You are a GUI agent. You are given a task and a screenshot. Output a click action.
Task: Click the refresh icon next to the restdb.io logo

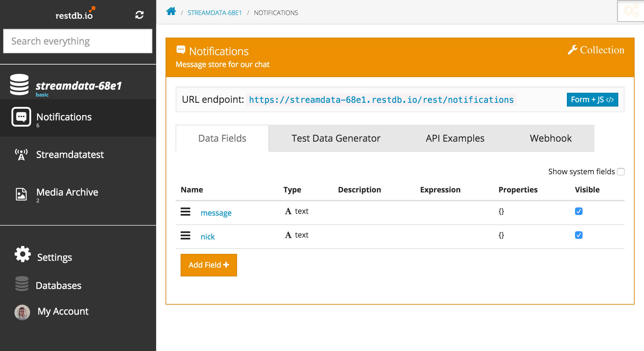point(140,15)
